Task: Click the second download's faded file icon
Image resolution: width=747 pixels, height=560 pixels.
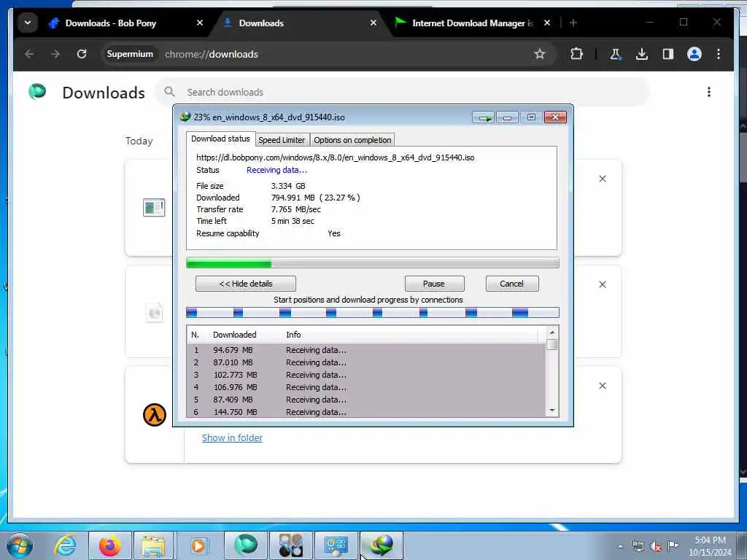Action: coord(155,313)
